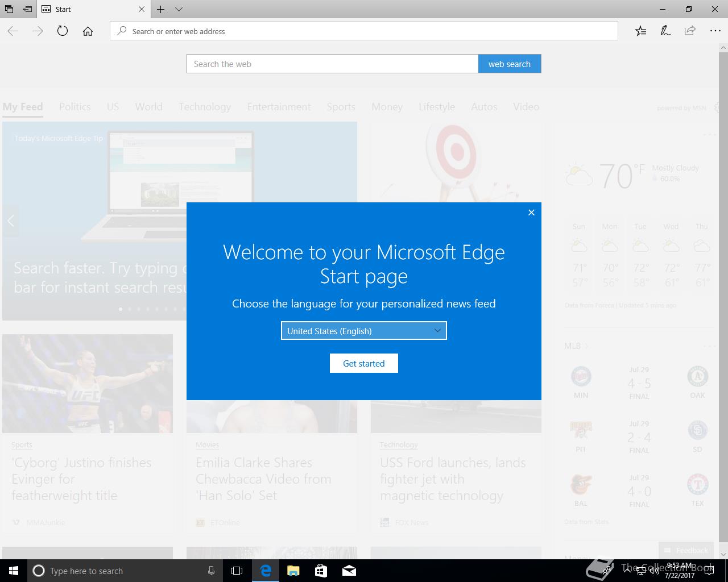Open the MIN vs OAK game score
Image resolution: width=728 pixels, height=582 pixels.
639,384
